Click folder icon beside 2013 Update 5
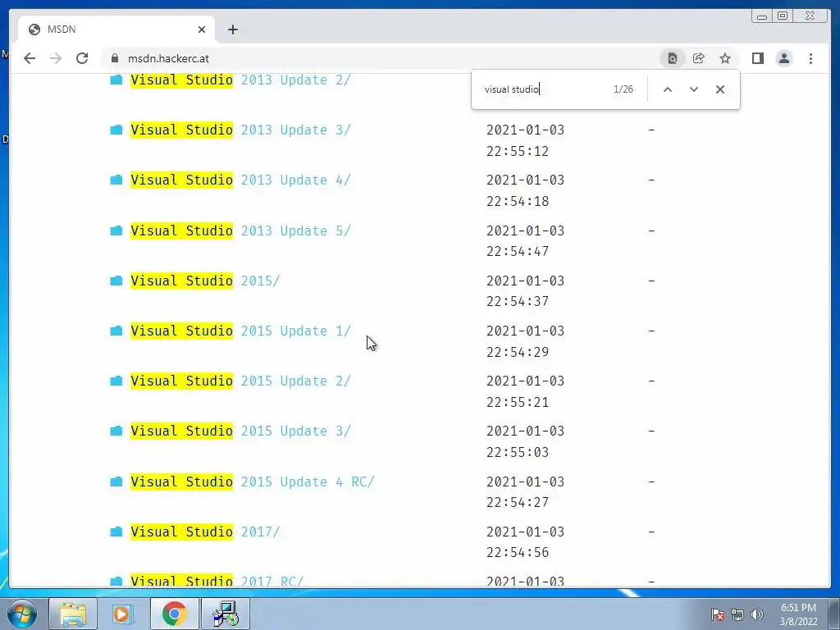 (x=116, y=231)
